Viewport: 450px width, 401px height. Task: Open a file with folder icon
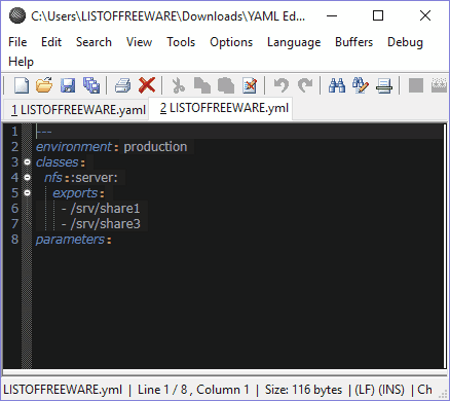[x=44, y=85]
